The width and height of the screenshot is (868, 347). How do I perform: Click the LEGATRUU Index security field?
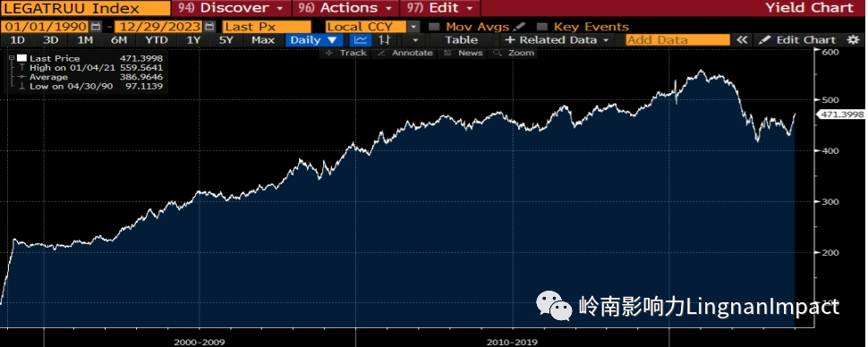click(85, 8)
